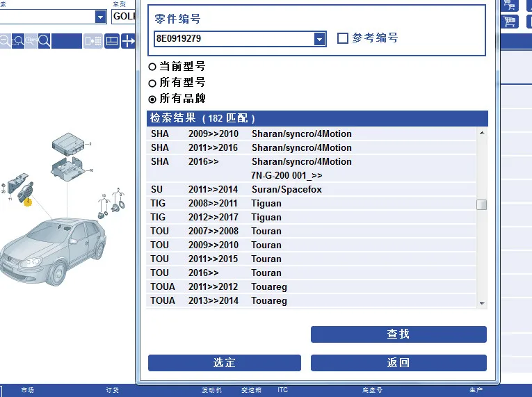Image resolution: width=532 pixels, height=397 pixels.
Task: Click 生产 in the bottom status bar
Action: coord(476,390)
